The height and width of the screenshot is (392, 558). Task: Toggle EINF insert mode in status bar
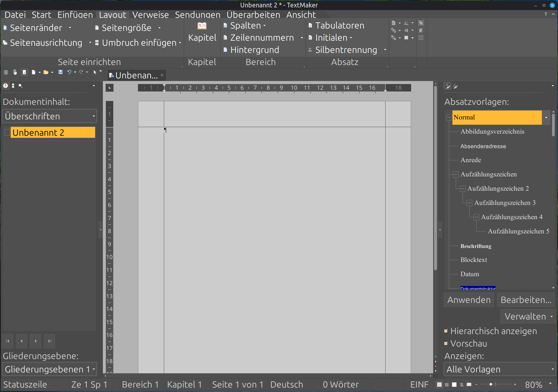click(419, 385)
